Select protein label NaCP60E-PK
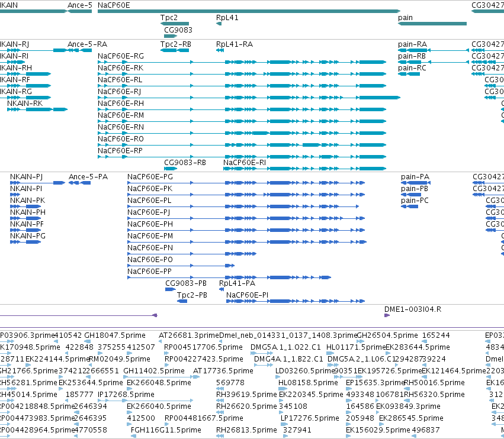This screenshot has height=439, width=504. (150, 189)
